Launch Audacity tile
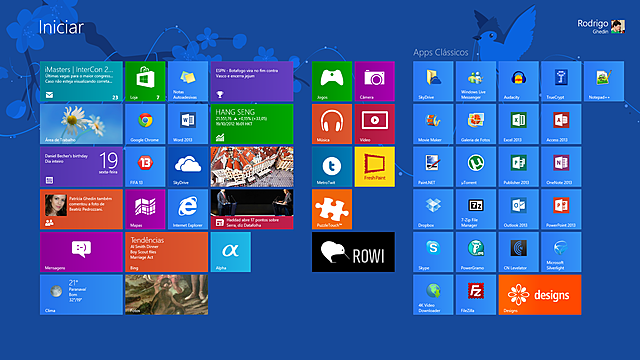The width and height of the screenshot is (640, 360). [x=518, y=81]
